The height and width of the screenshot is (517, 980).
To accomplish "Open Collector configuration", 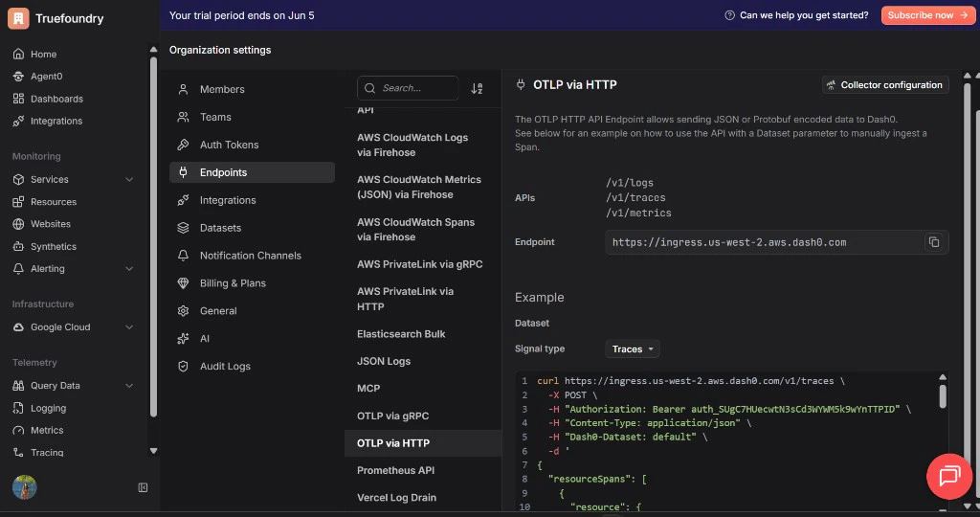I will [885, 85].
